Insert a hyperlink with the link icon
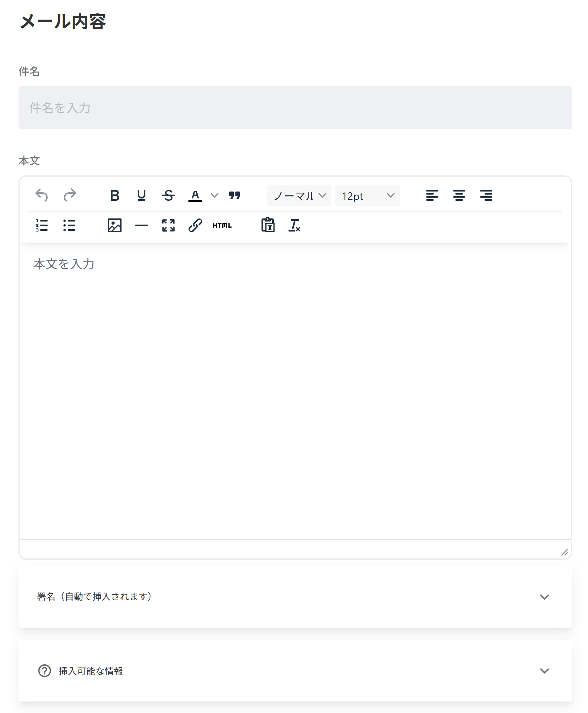588x713 pixels. point(195,225)
